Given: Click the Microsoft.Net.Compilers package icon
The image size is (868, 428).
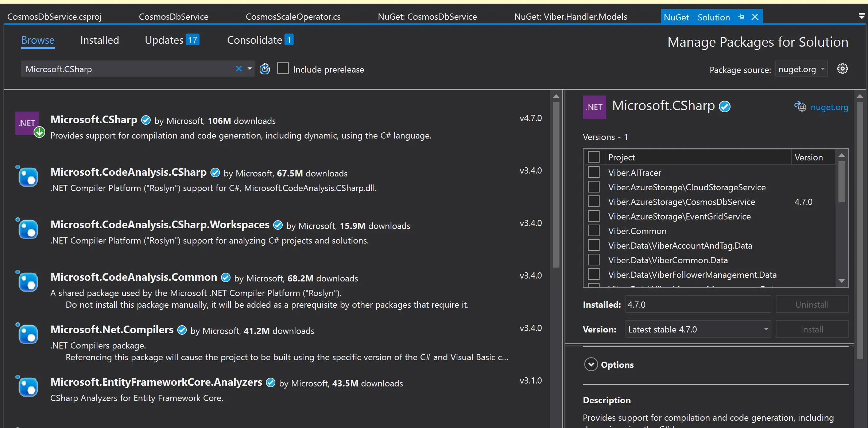Looking at the screenshot, I should 28,334.
